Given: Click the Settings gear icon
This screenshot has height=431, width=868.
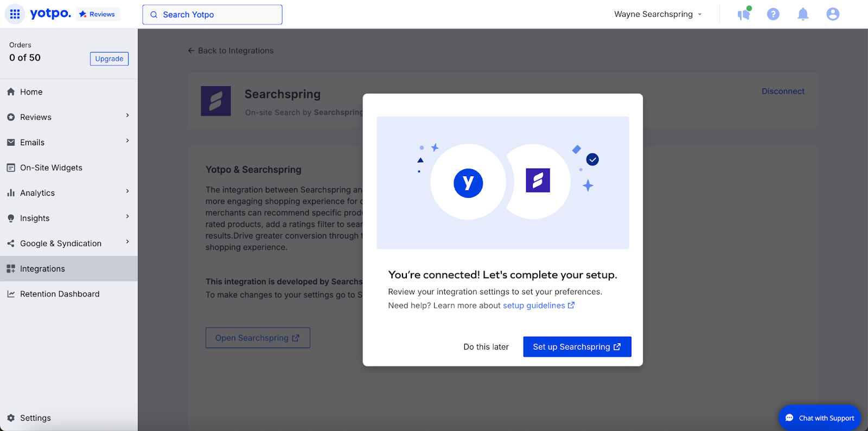Looking at the screenshot, I should [11, 418].
